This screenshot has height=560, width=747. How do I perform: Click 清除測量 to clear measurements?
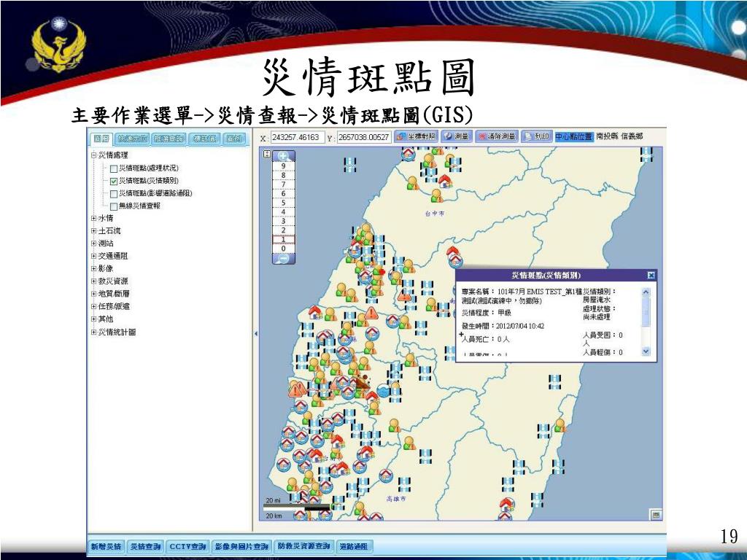496,136
